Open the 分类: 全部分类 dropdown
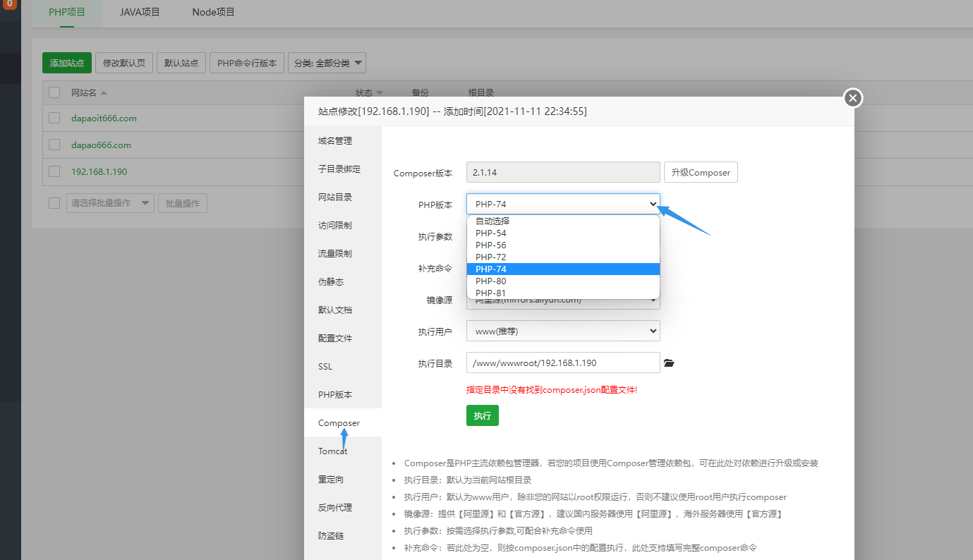Viewport: 973px width, 560px height. click(327, 63)
